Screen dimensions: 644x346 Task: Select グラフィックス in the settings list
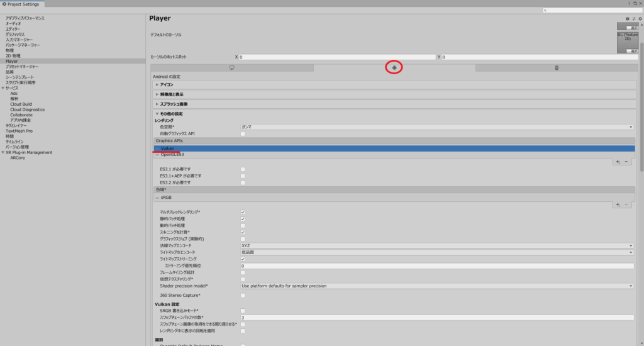[15, 35]
